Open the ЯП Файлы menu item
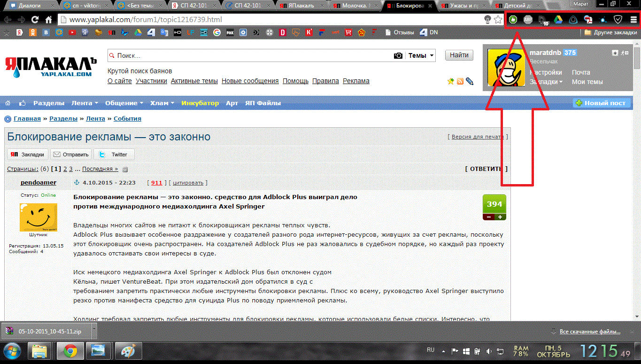This screenshot has width=641, height=364. pos(263,103)
